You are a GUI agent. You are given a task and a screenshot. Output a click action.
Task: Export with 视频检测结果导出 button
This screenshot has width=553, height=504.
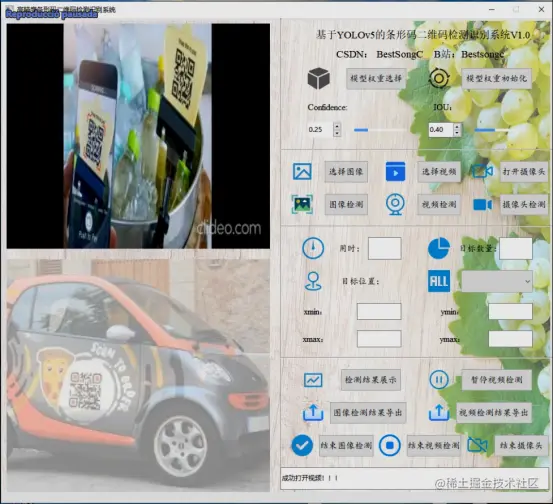[494, 413]
